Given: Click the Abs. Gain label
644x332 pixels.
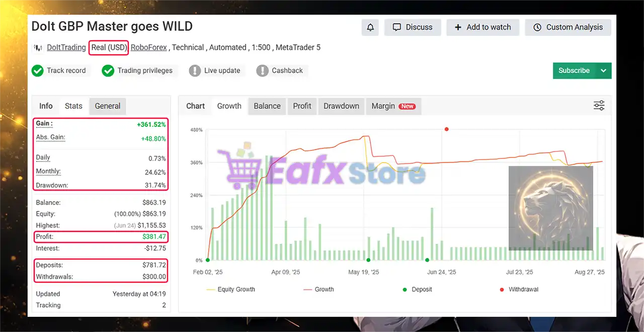Looking at the screenshot, I should [50, 137].
